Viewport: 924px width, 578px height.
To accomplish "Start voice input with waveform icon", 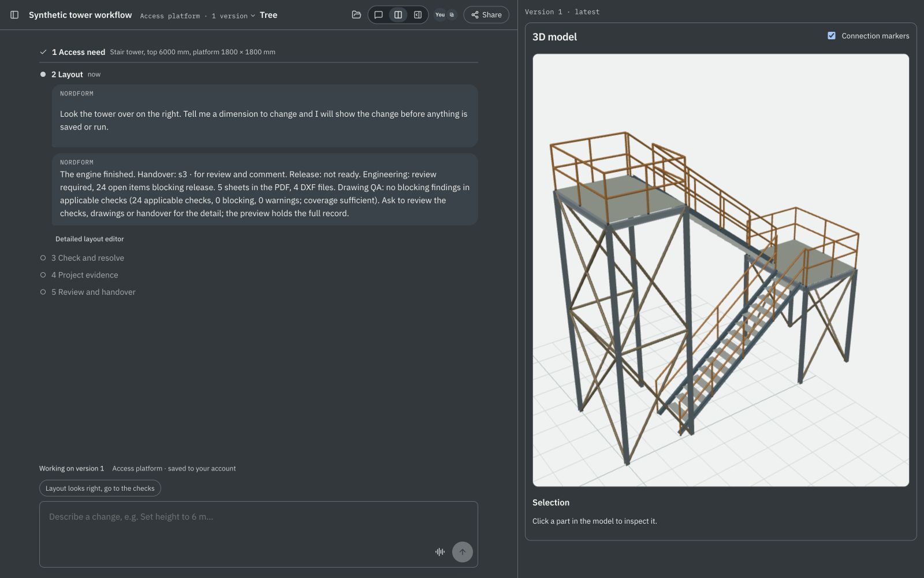I will coord(440,552).
